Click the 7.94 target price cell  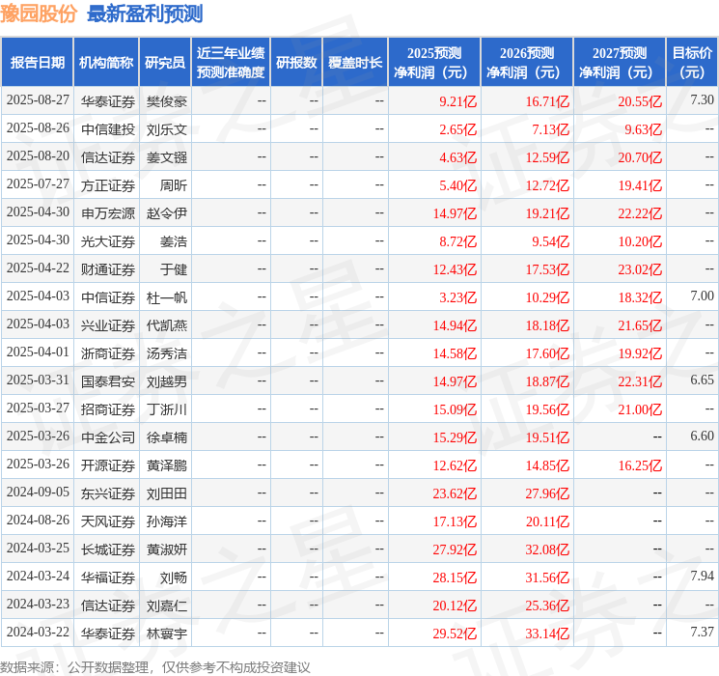point(701,577)
